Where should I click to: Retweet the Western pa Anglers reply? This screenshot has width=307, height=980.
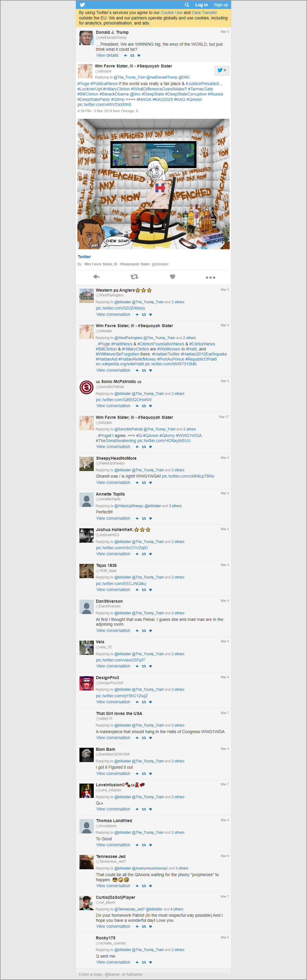point(144,315)
